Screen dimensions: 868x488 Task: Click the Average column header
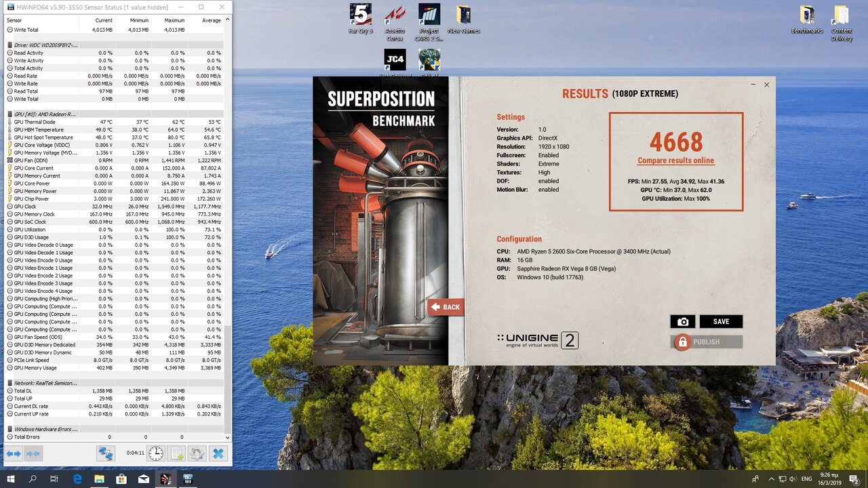click(204, 20)
